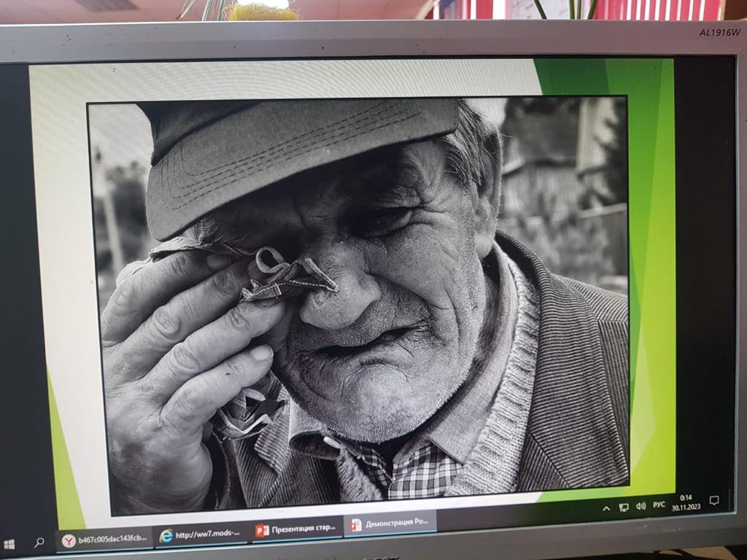Viewport: 747px width, 560px height.
Task: Open the Windows Start menu
Action: point(9,544)
